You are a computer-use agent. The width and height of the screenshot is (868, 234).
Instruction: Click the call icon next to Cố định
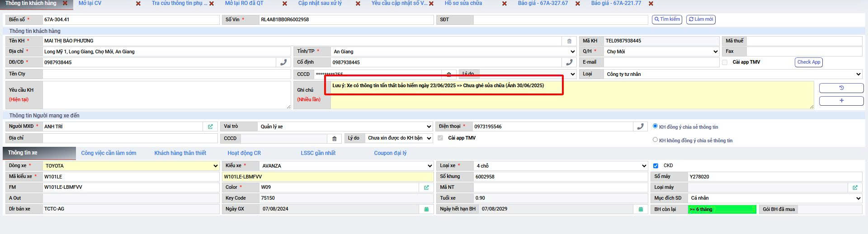tap(569, 62)
